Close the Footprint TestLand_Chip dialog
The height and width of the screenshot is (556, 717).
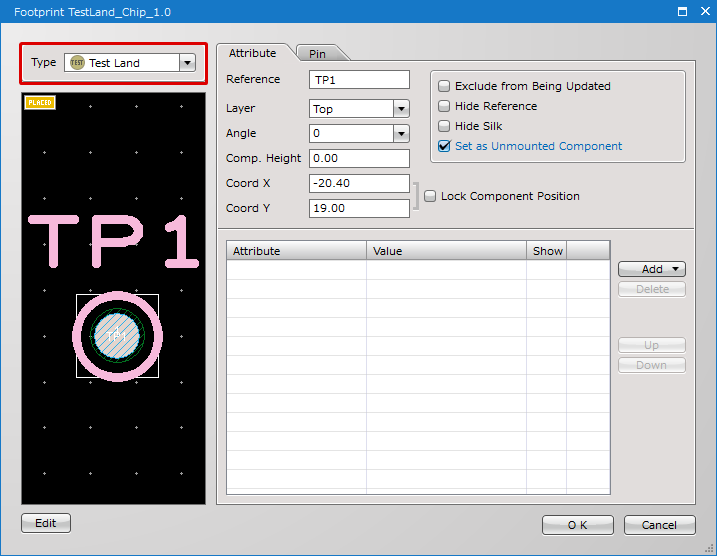705,11
